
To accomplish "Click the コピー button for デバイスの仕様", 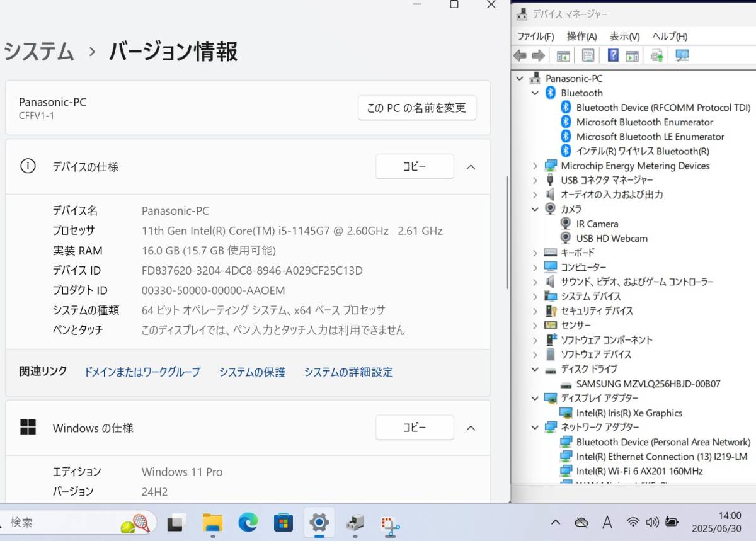I will click(x=414, y=167).
